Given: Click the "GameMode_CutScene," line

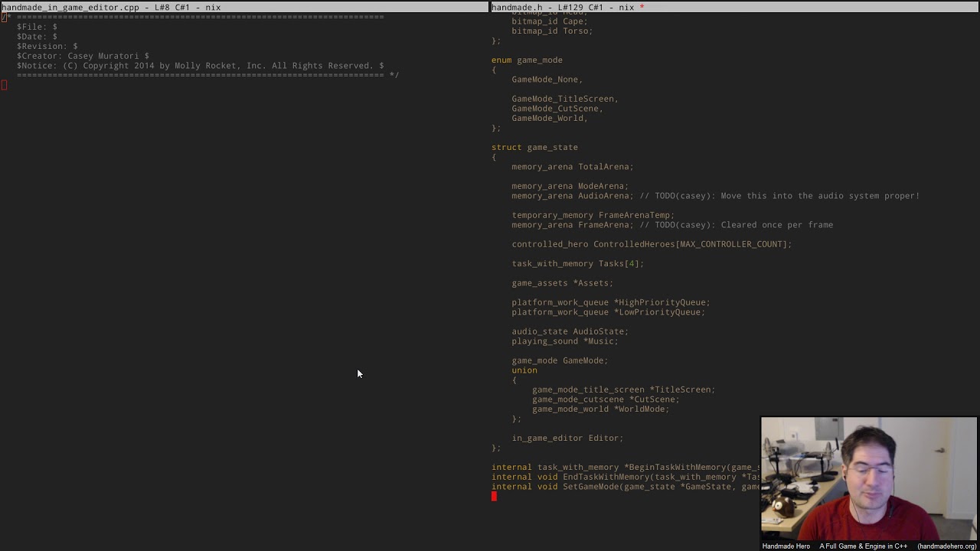Looking at the screenshot, I should click(557, 109).
